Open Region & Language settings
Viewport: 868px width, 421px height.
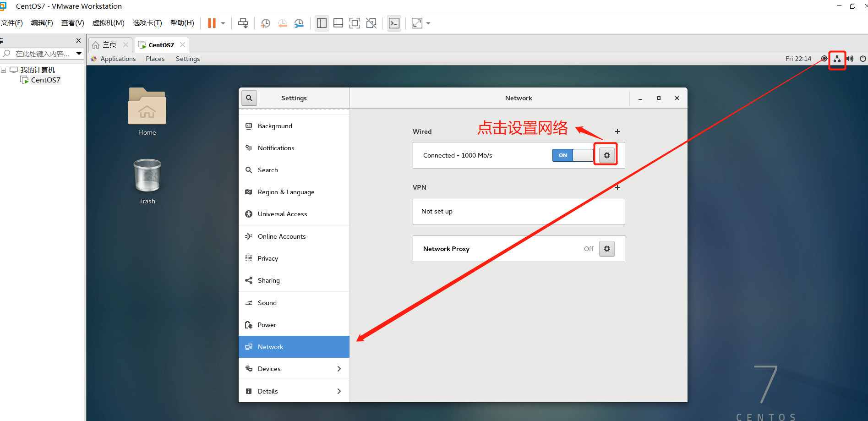pos(294,192)
